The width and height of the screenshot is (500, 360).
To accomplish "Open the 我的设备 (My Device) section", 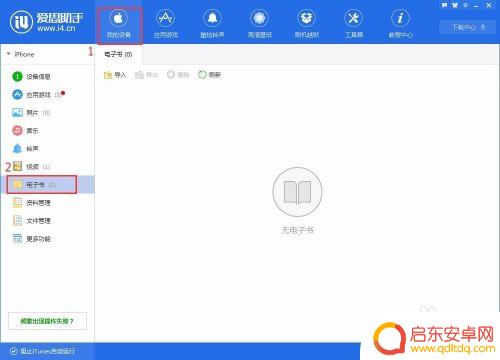I will tap(119, 24).
